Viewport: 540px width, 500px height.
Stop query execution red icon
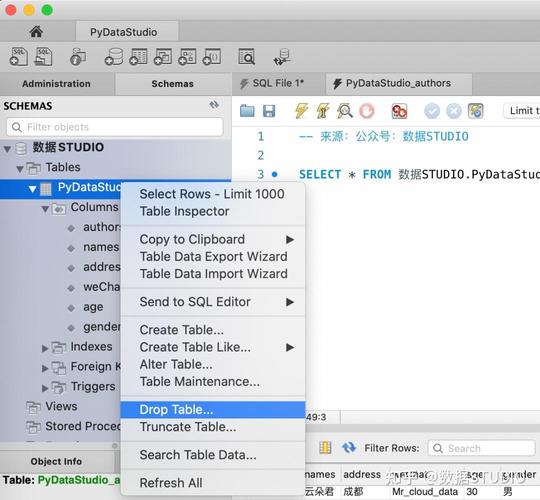click(366, 111)
